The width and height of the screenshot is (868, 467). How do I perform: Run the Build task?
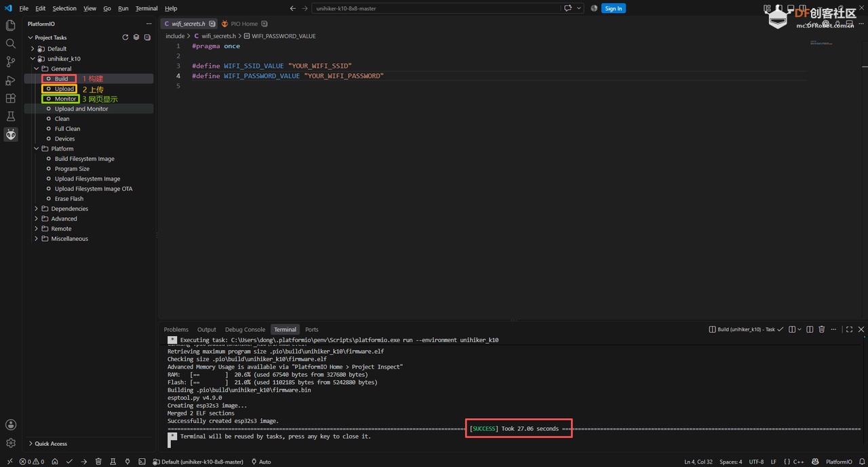coord(62,79)
